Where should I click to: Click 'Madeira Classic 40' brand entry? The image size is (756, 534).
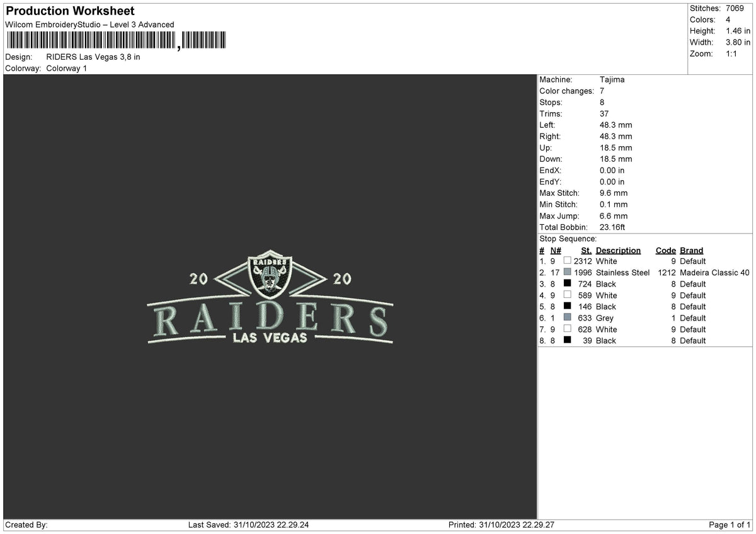(714, 273)
